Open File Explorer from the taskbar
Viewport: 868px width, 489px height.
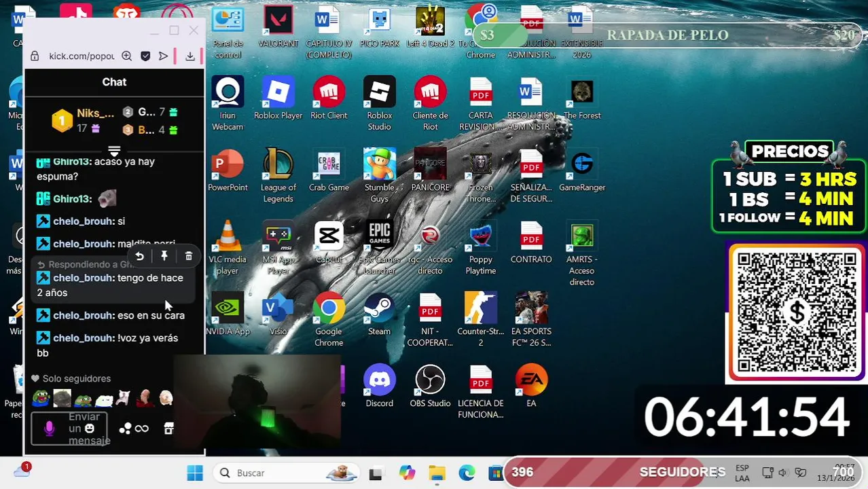coord(437,473)
